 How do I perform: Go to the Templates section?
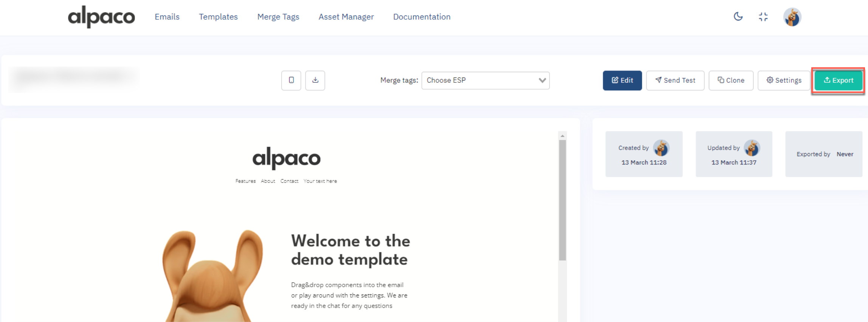coord(218,17)
